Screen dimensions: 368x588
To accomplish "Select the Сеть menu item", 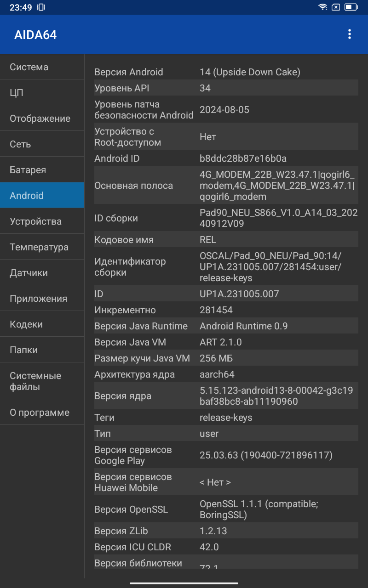I will coord(42,144).
